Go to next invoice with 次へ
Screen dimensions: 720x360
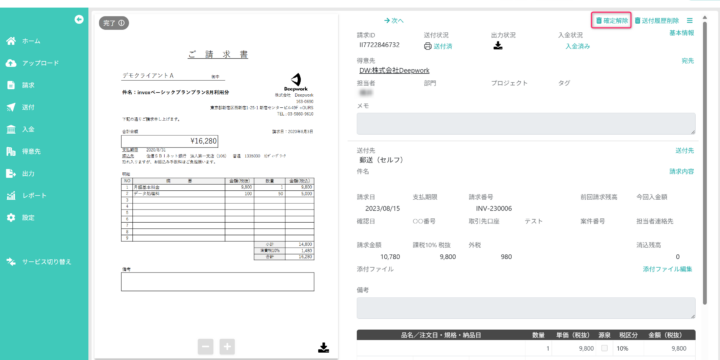click(x=394, y=20)
